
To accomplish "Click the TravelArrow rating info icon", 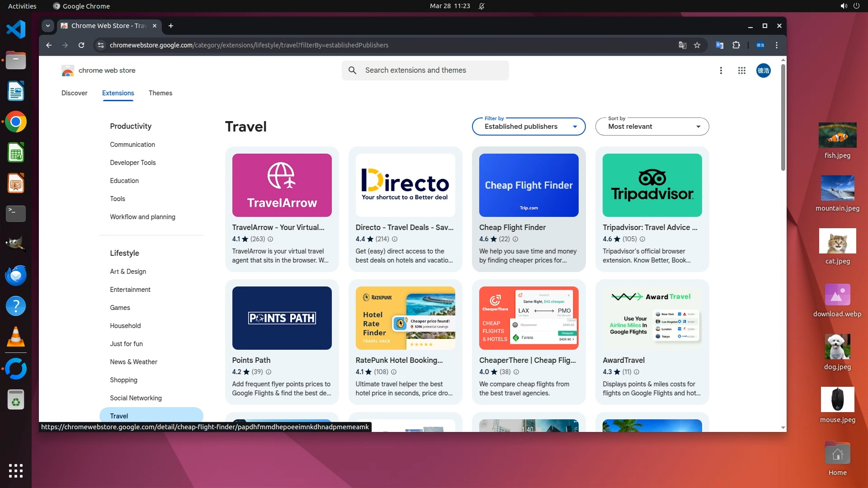I will pyautogui.click(x=270, y=239).
